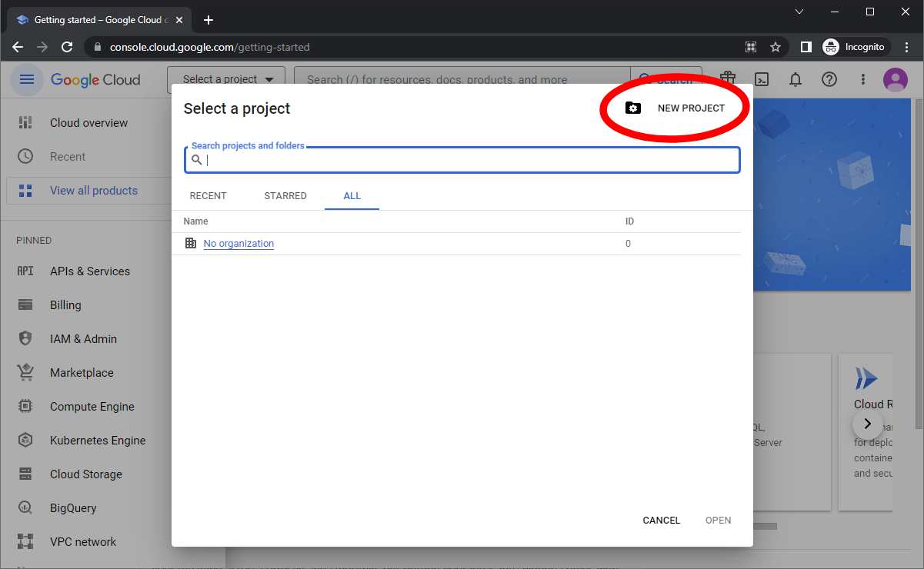
Task: Open the No organization link
Action: (x=239, y=244)
